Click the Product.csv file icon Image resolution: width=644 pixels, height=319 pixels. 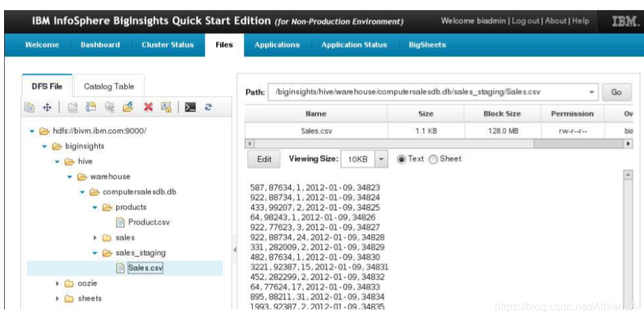[x=120, y=222]
